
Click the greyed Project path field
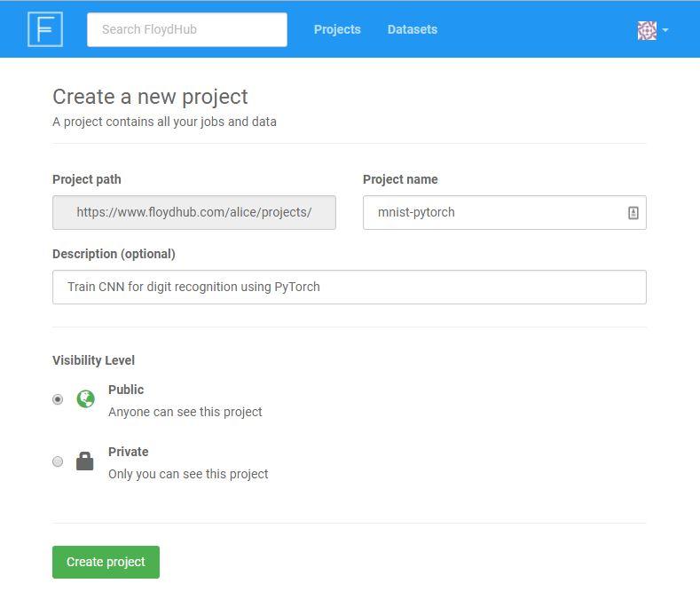[193, 213]
